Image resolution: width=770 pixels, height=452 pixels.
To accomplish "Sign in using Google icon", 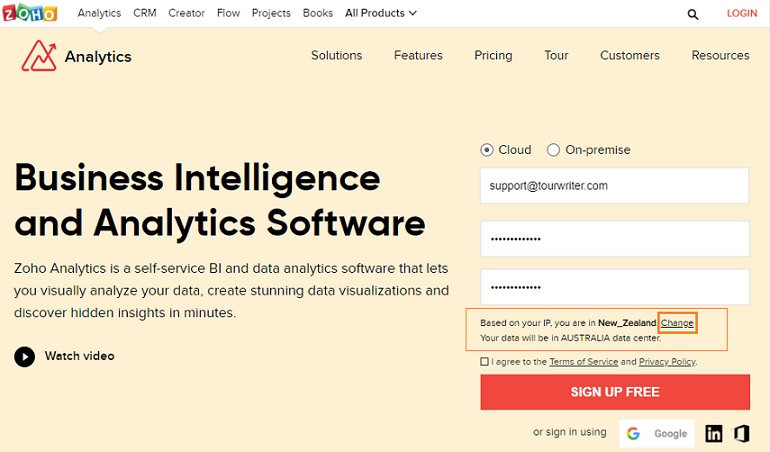I will click(x=657, y=433).
